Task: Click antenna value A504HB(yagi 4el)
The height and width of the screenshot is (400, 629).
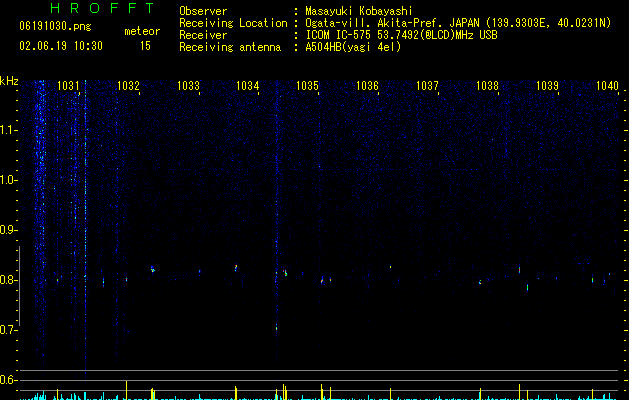Action: 353,47
